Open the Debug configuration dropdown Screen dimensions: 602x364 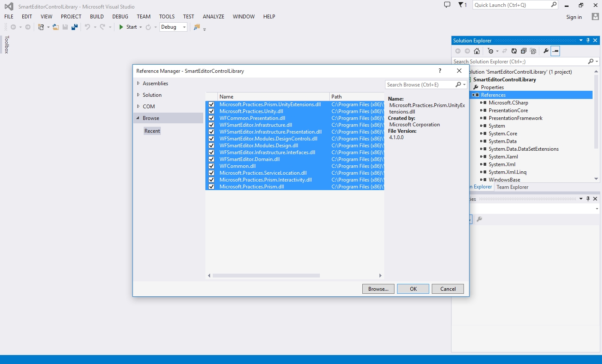click(184, 27)
